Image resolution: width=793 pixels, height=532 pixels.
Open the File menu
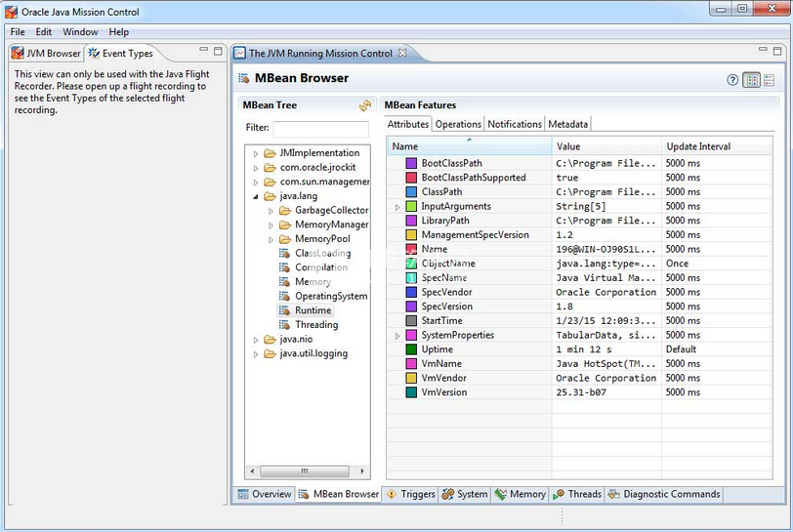(18, 32)
